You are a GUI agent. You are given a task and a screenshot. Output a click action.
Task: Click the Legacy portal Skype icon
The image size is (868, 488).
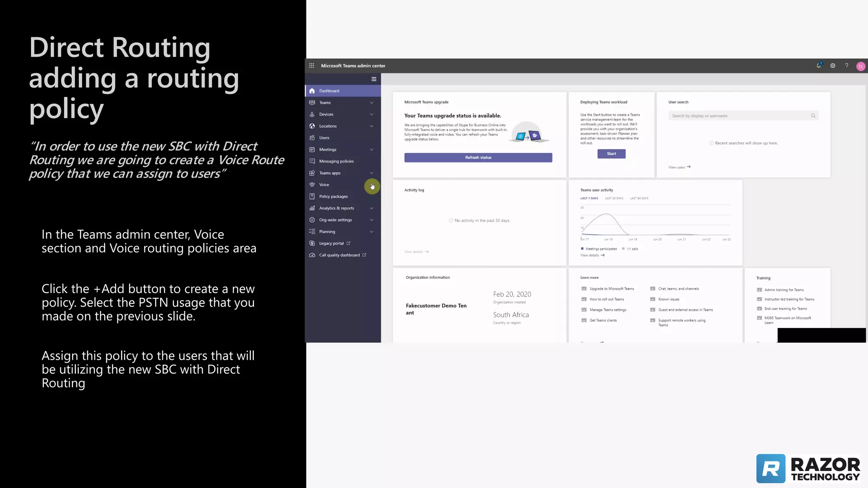(x=312, y=244)
